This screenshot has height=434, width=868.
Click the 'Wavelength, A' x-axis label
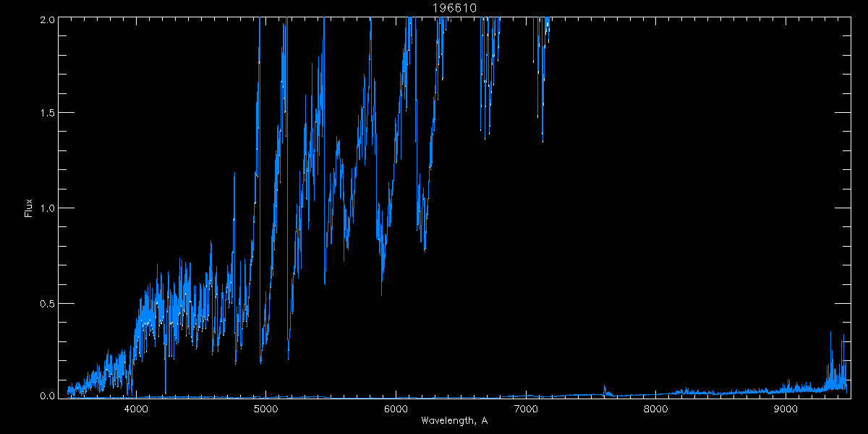[454, 420]
